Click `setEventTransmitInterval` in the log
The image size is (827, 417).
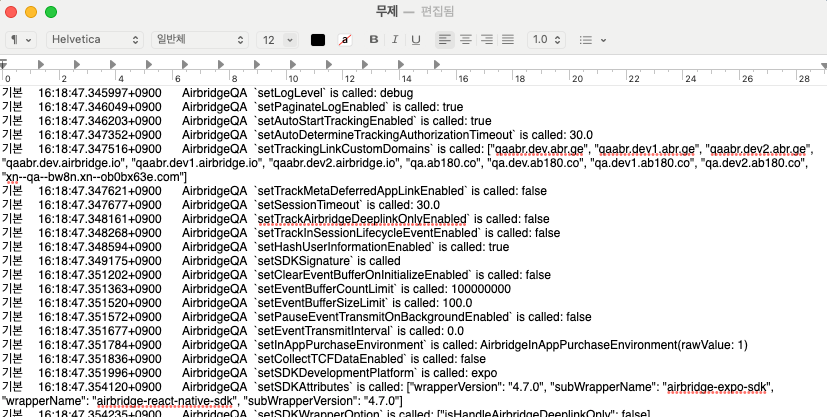(323, 331)
